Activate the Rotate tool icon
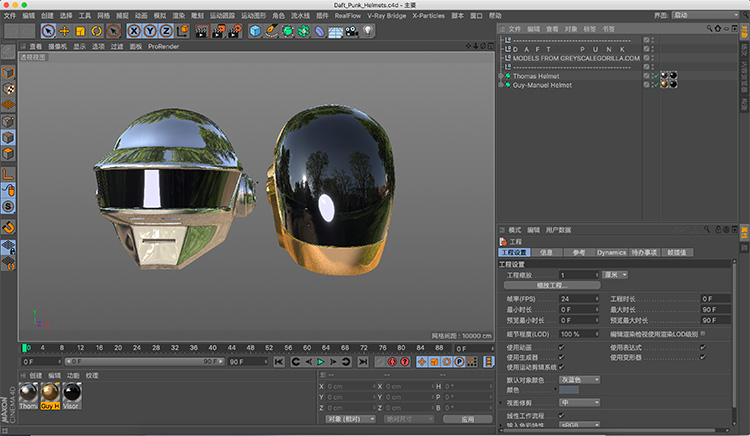Viewport: 750px width, 436px height. [97, 31]
